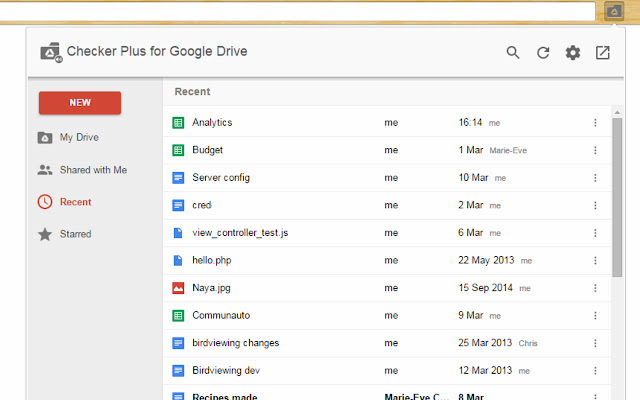Open more options for Budget row
The image size is (640, 400).
click(x=595, y=150)
